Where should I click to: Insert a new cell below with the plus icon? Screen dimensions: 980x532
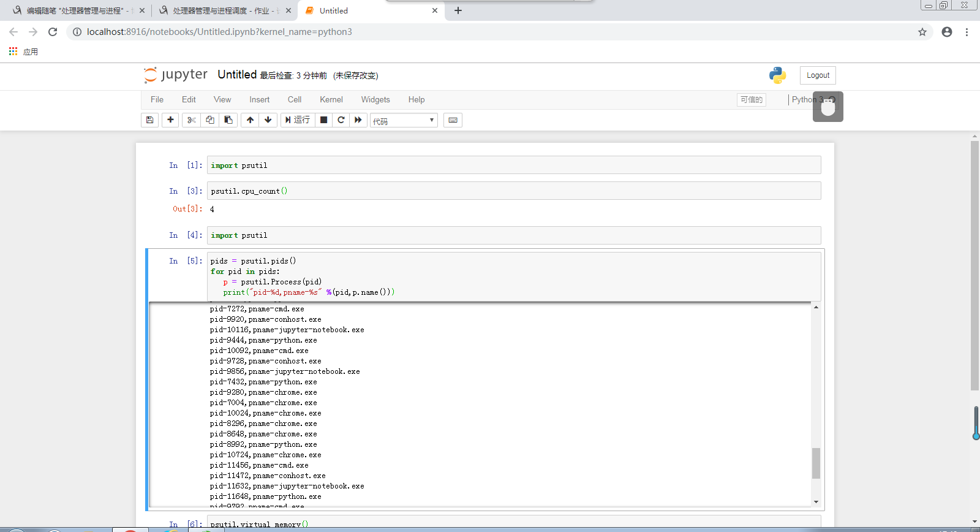[170, 120]
